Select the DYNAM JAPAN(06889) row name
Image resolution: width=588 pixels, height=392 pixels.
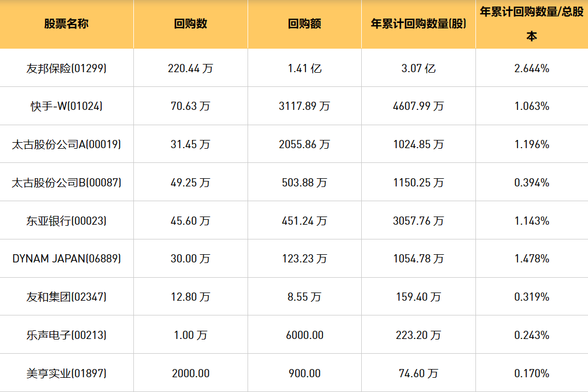[66, 259]
